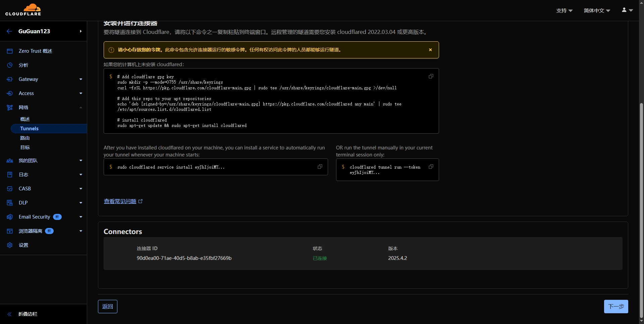The height and width of the screenshot is (324, 644).
Task: Click the Cloudflare logo
Action: click(23, 10)
